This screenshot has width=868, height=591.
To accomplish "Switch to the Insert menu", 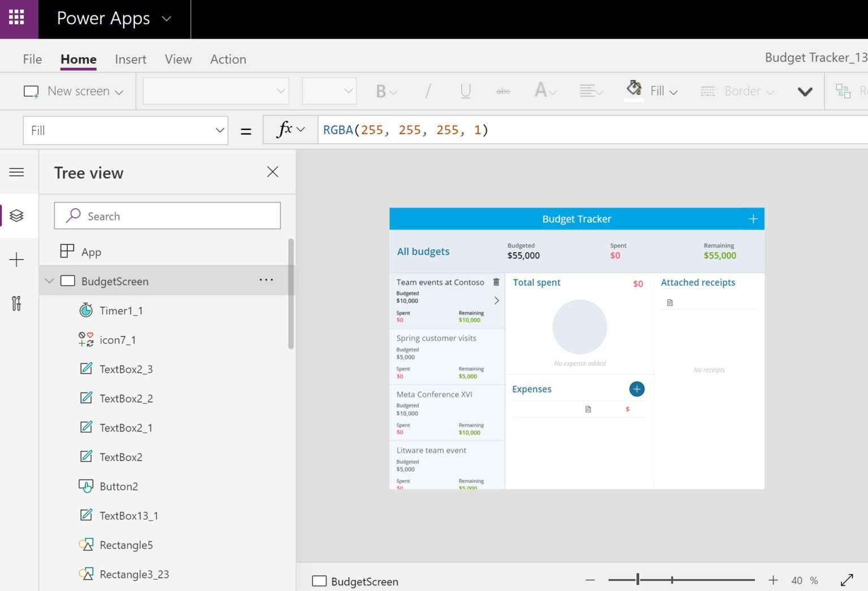I will [x=131, y=59].
